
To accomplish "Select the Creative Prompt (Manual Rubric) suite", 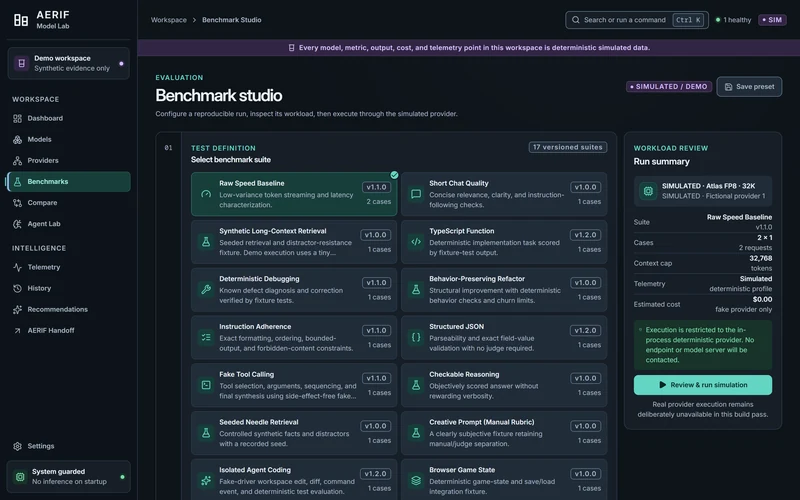I will click(x=504, y=433).
